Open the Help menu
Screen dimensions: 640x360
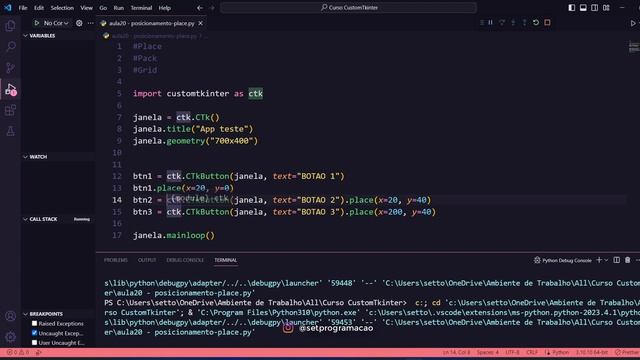click(x=164, y=8)
